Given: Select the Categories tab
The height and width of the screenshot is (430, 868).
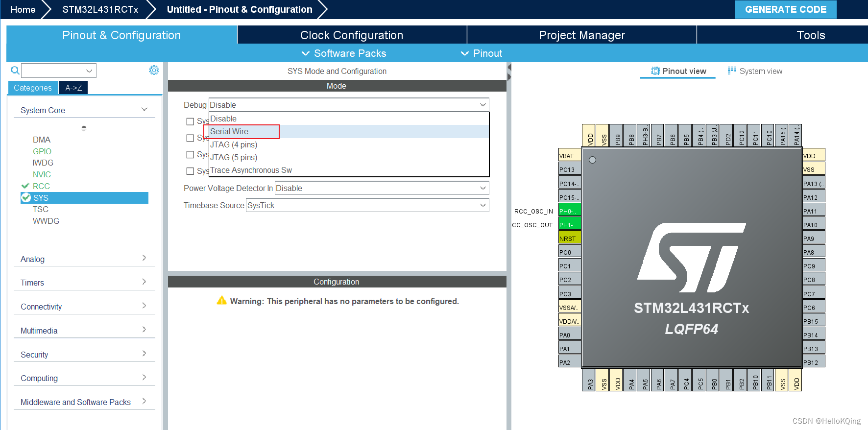Looking at the screenshot, I should 33,88.
